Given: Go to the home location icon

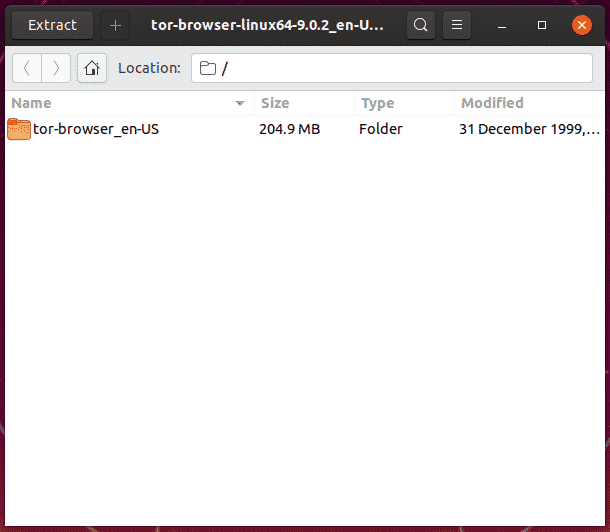Looking at the screenshot, I should (92, 68).
